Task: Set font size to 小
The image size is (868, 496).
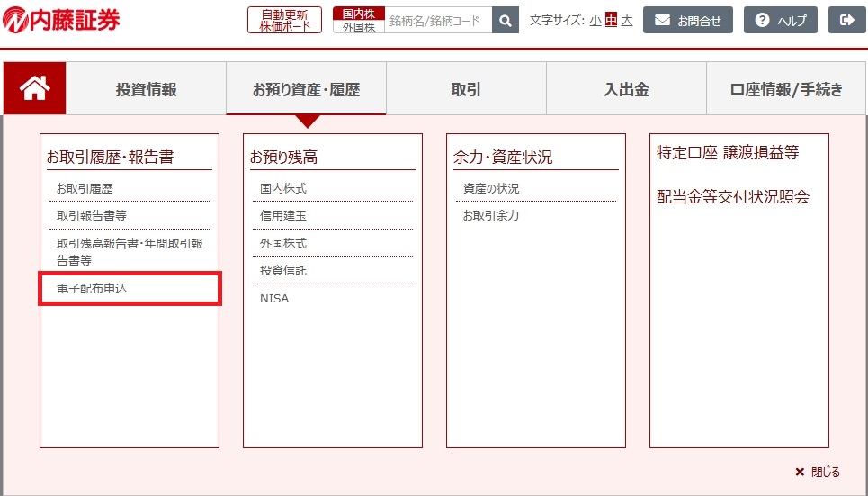Action: pyautogui.click(x=595, y=20)
